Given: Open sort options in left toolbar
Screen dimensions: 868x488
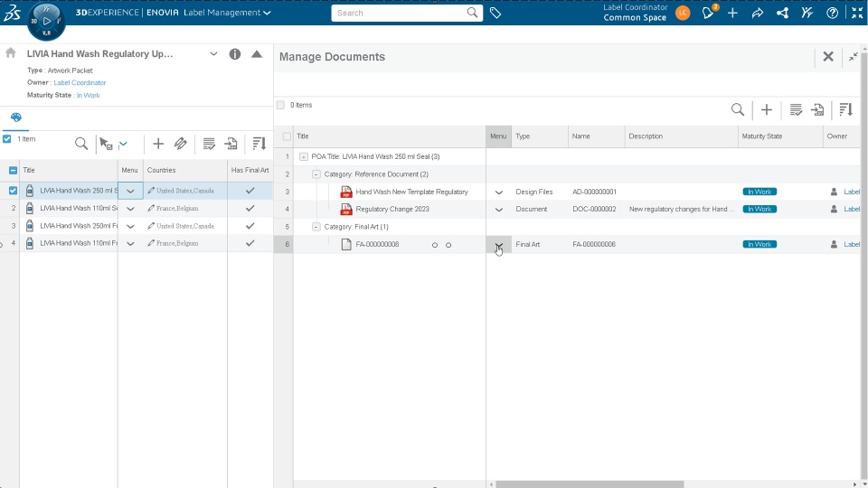Looking at the screenshot, I should click(259, 144).
